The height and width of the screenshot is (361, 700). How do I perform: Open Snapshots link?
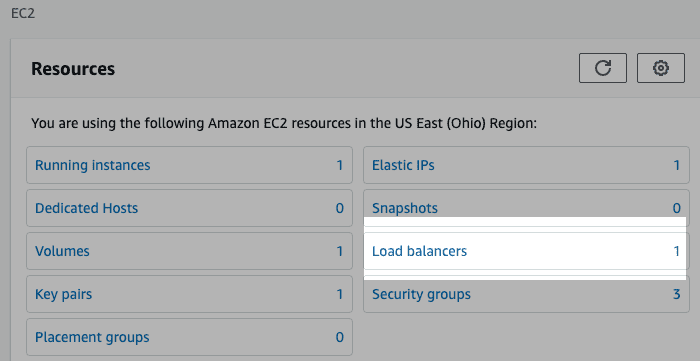click(405, 208)
